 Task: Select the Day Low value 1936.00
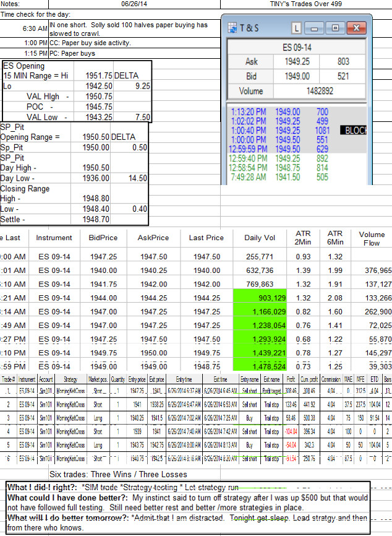click(x=96, y=178)
